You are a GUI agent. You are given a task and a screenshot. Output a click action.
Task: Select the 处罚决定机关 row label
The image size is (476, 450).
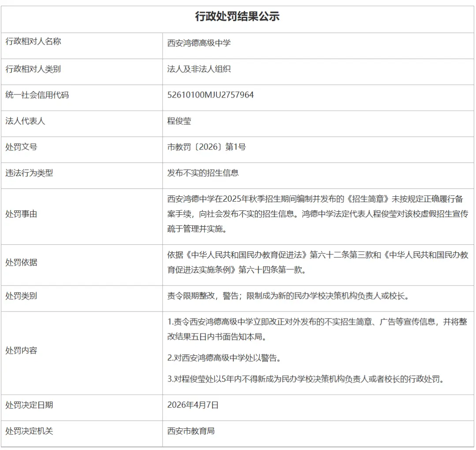point(29,431)
